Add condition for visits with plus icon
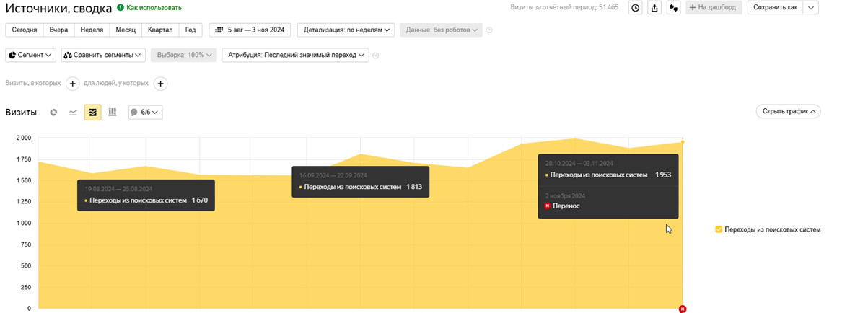868x313 pixels. [73, 84]
